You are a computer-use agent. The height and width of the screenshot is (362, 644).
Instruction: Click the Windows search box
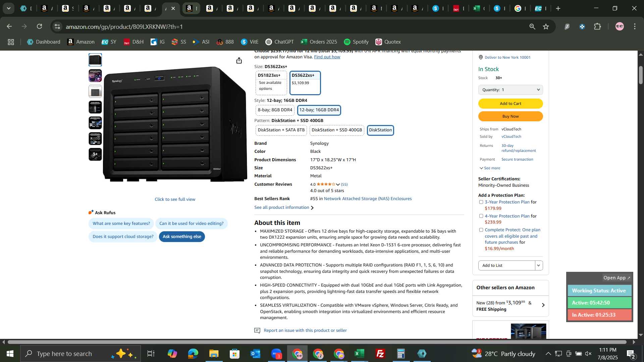(x=80, y=354)
